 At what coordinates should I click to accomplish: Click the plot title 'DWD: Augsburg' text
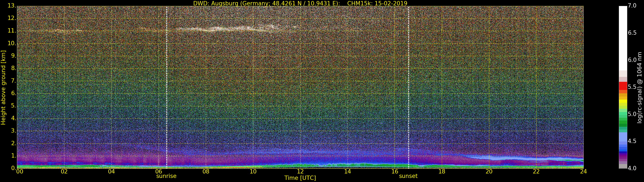click(216, 3)
